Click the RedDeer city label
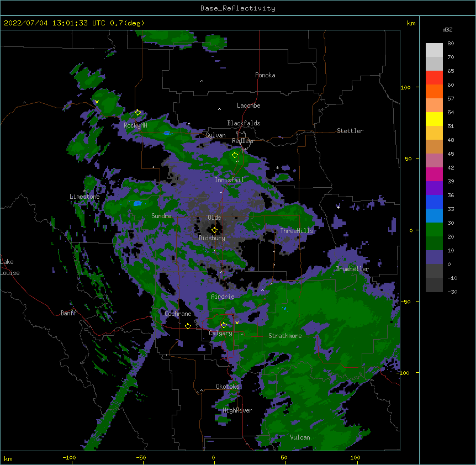The height and width of the screenshot is (465, 476). click(243, 141)
